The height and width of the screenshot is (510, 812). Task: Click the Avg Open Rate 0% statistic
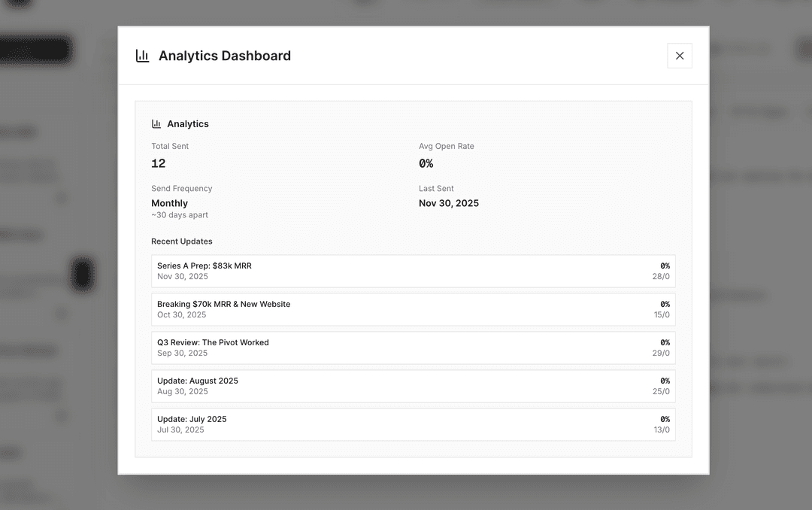click(x=426, y=163)
